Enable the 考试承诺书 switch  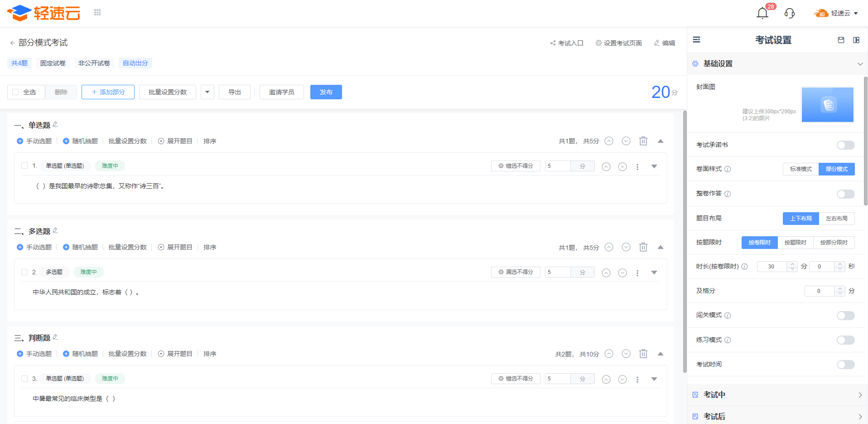click(x=845, y=145)
